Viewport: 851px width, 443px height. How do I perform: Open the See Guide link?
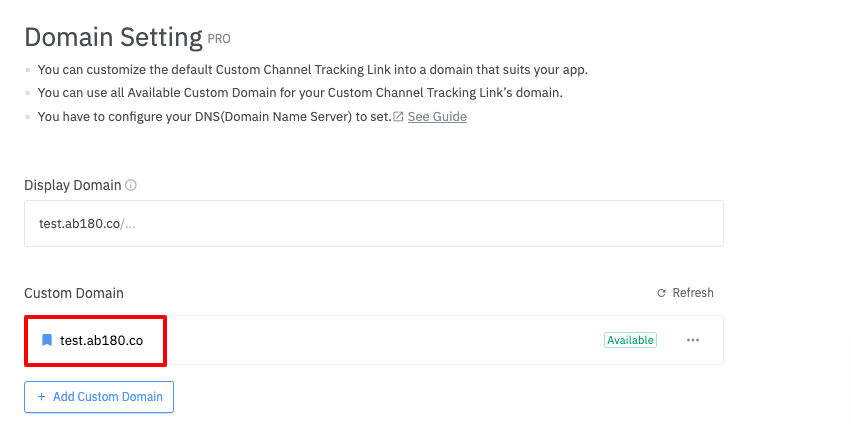[437, 117]
